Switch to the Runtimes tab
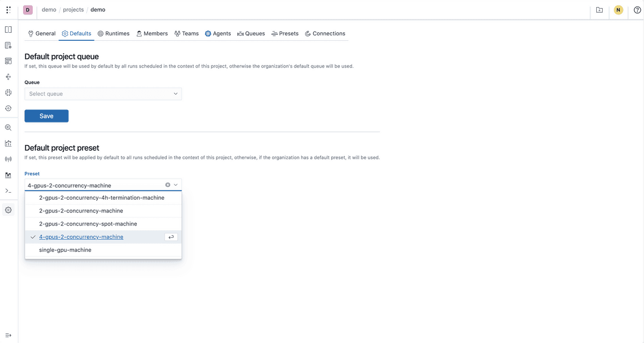The width and height of the screenshot is (644, 343). pos(113,33)
